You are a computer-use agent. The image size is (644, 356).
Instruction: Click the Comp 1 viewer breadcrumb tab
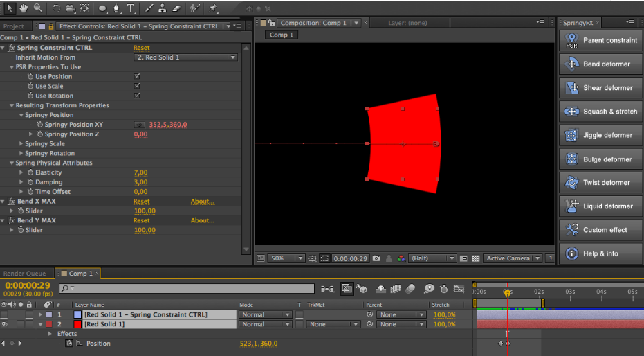282,35
